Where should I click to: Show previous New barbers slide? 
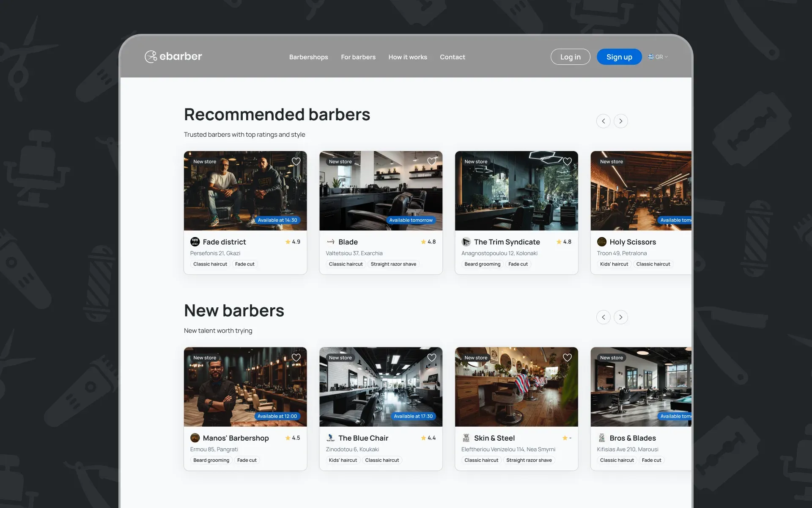point(603,317)
